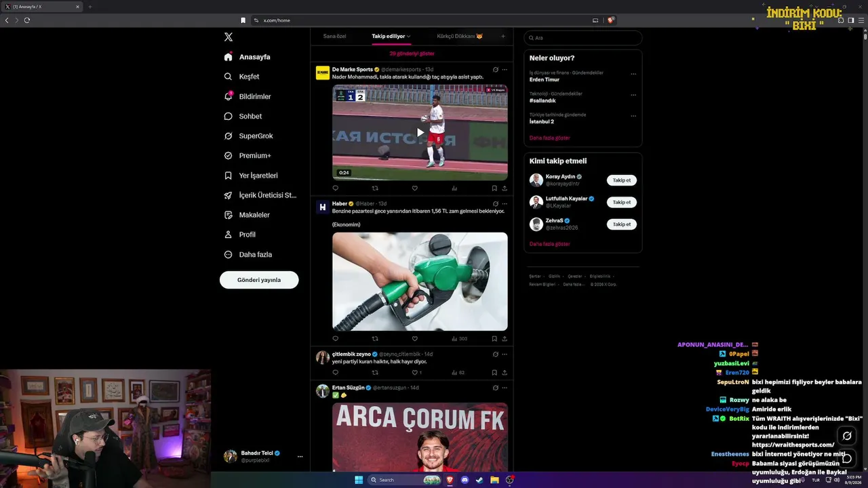Go to Anasayfa in the sidebar
The height and width of the screenshot is (488, 868).
click(x=248, y=57)
